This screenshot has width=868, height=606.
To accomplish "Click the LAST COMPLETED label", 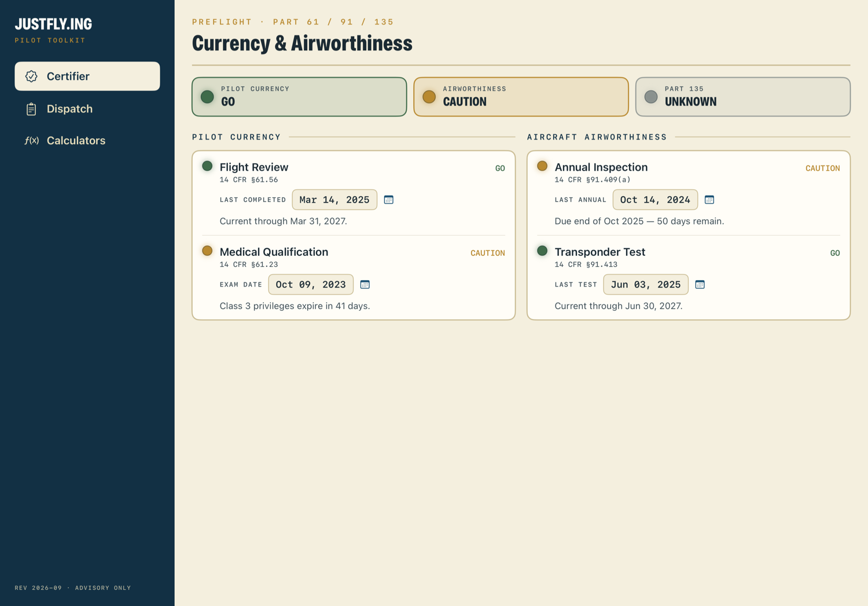I will click(x=253, y=200).
